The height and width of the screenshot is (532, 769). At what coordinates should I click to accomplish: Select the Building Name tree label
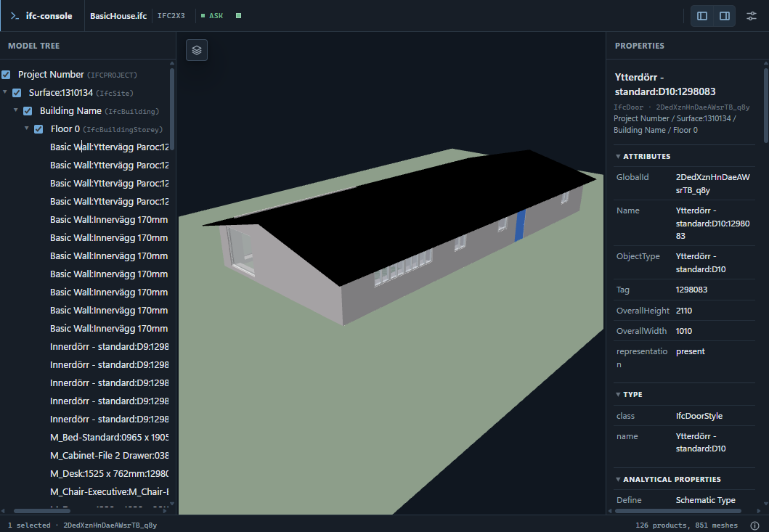click(x=70, y=111)
